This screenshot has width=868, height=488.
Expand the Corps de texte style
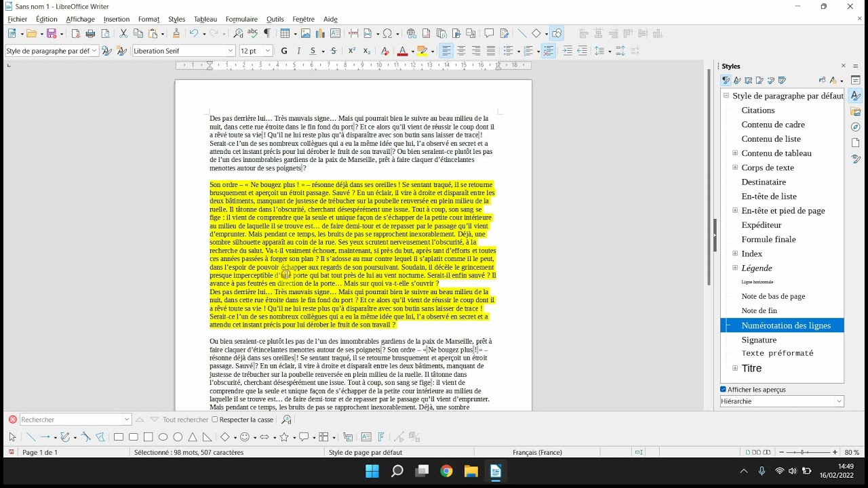click(735, 167)
